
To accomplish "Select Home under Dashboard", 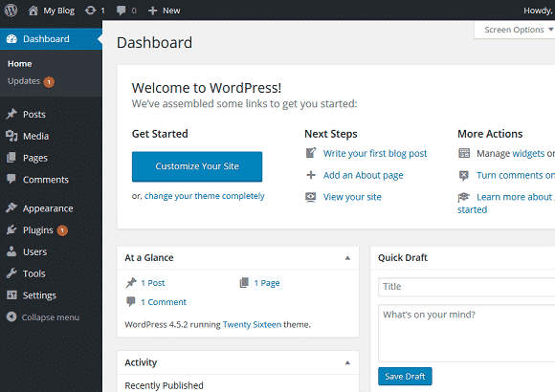I will 20,64.
